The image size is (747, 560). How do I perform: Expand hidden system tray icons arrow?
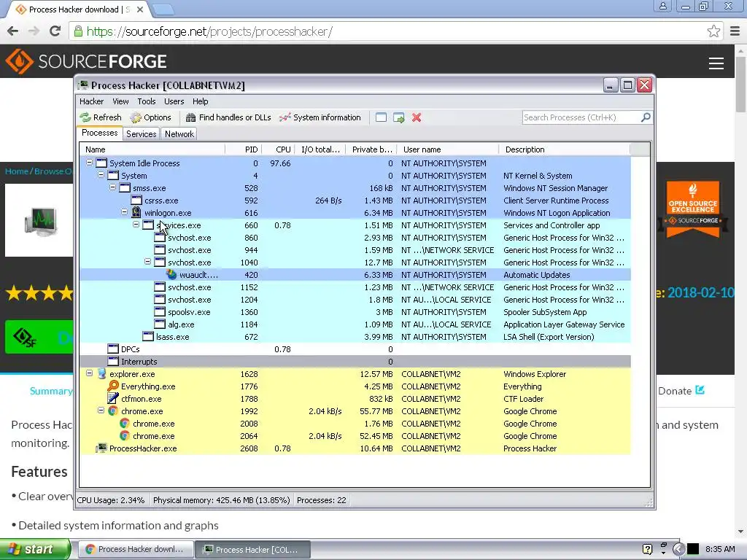(679, 549)
